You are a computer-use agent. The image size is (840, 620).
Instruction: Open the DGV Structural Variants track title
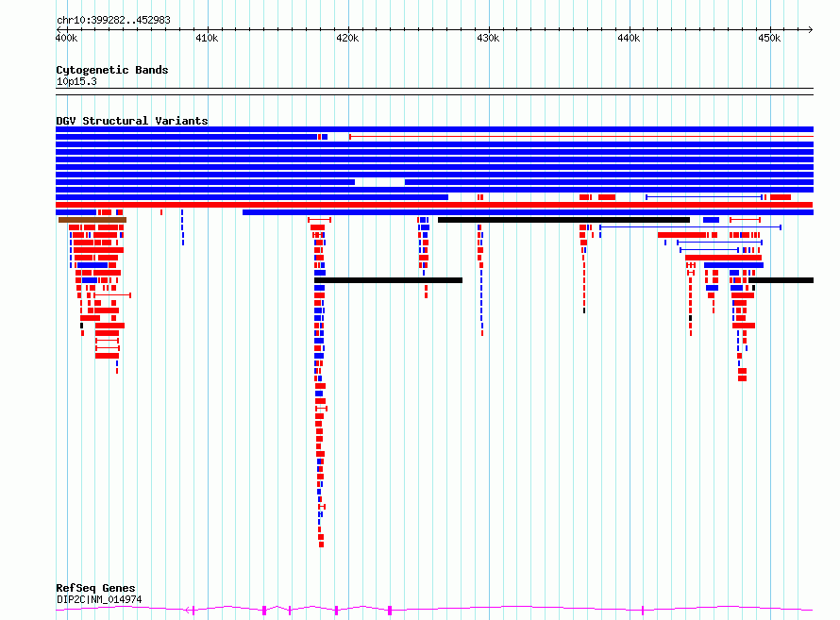(132, 121)
